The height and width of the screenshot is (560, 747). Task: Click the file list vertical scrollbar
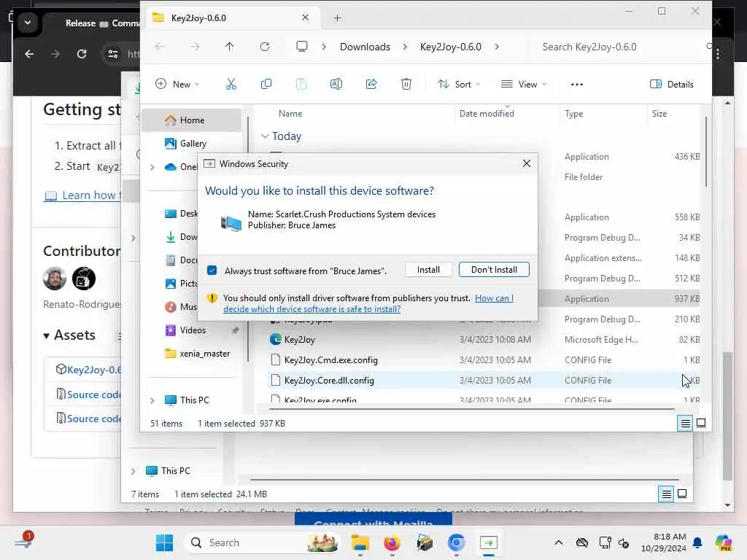(x=706, y=152)
